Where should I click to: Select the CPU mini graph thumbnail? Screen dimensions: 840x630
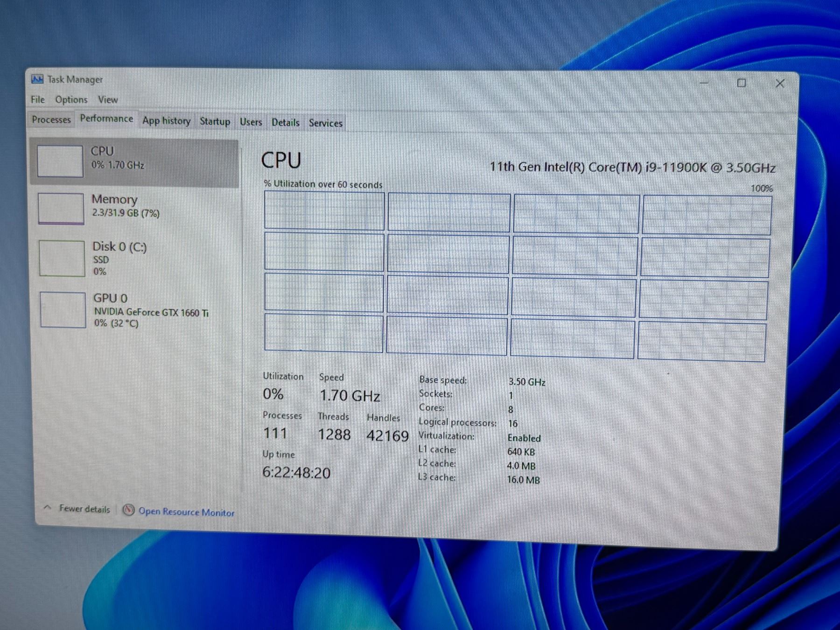click(60, 161)
